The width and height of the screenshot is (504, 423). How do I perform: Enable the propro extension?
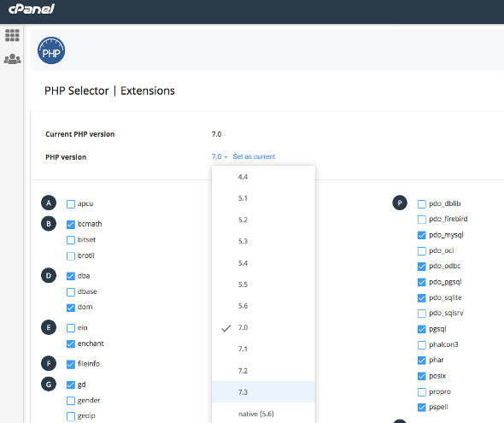[422, 392]
